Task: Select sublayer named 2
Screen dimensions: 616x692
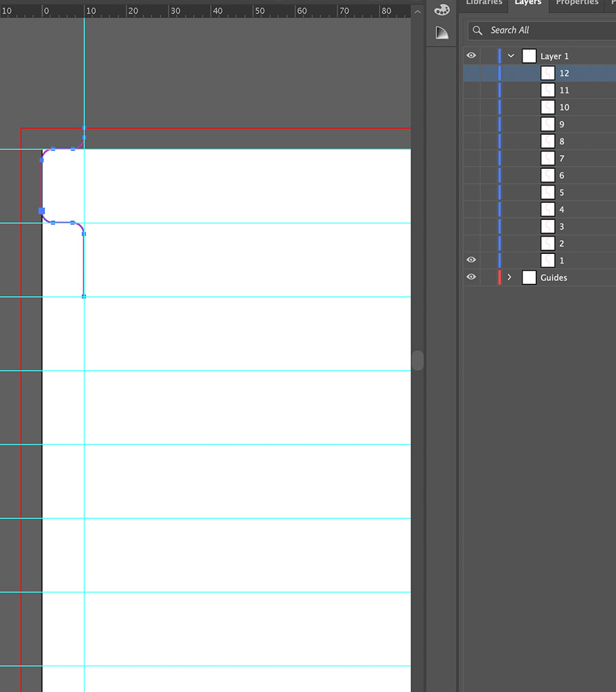Action: [x=562, y=244]
